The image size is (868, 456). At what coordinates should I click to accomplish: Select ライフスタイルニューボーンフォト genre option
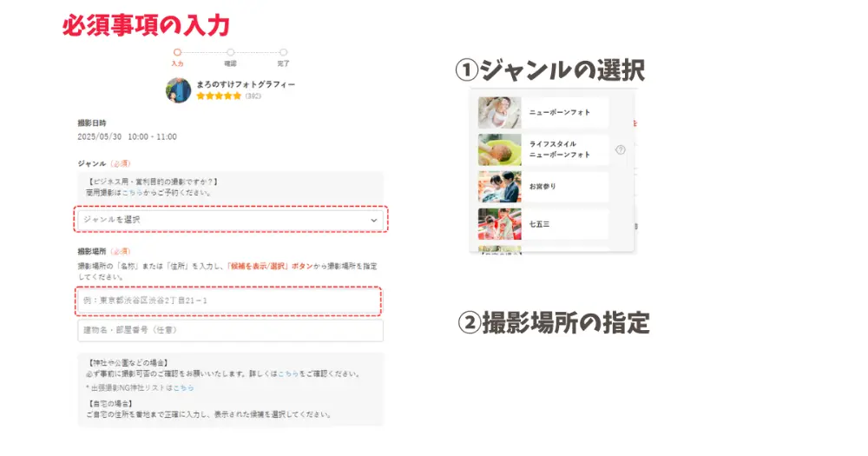[x=543, y=149]
